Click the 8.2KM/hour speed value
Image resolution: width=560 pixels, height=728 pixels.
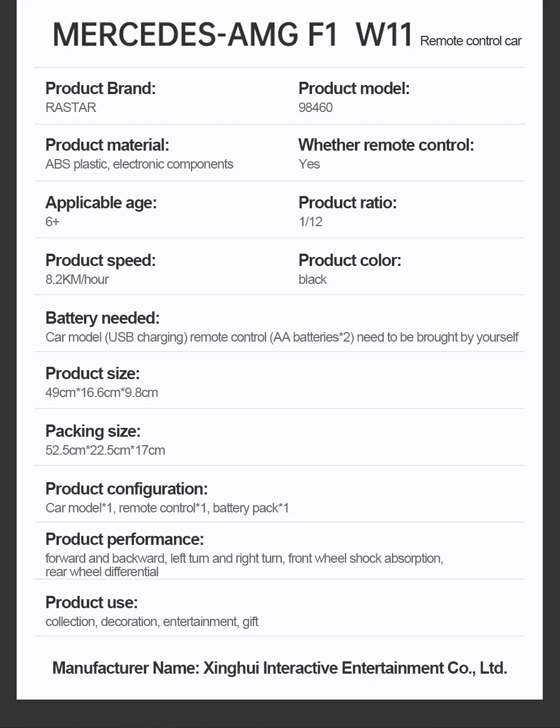[77, 279]
